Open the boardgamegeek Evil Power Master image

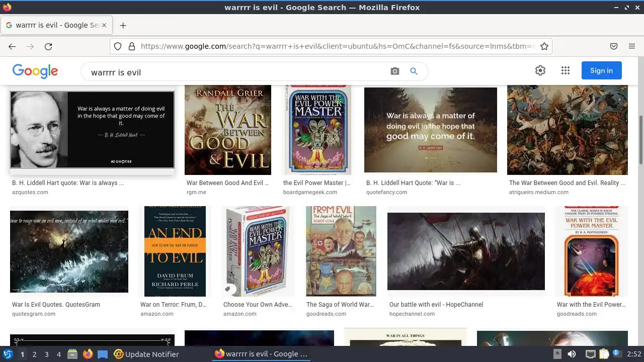coord(317,130)
